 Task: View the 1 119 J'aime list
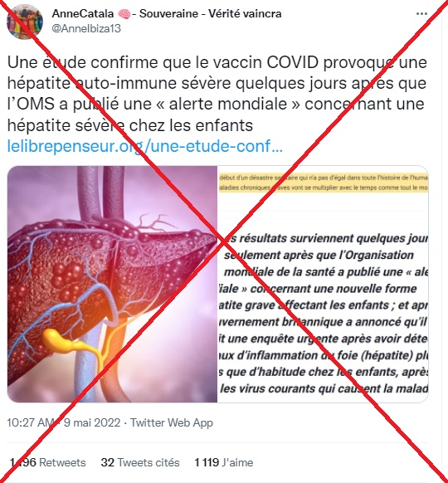click(224, 462)
